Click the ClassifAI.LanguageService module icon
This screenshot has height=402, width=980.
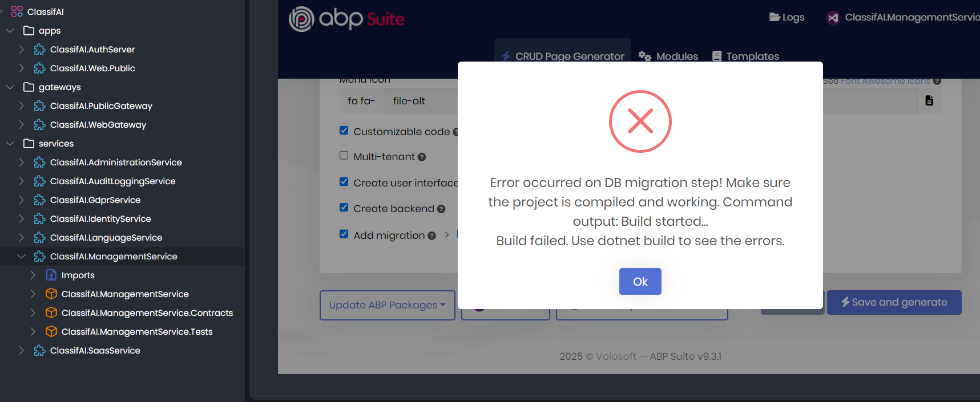point(40,237)
